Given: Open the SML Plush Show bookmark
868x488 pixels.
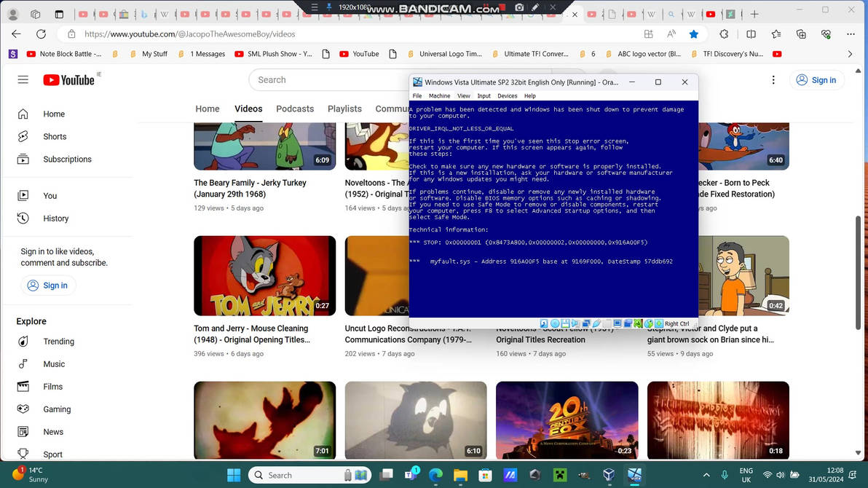Looking at the screenshot, I should [272, 53].
